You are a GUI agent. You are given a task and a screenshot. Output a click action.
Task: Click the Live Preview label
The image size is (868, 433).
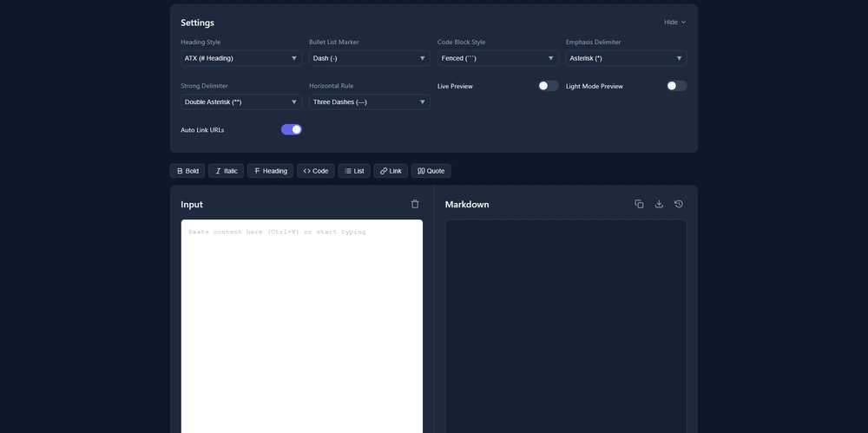click(455, 87)
